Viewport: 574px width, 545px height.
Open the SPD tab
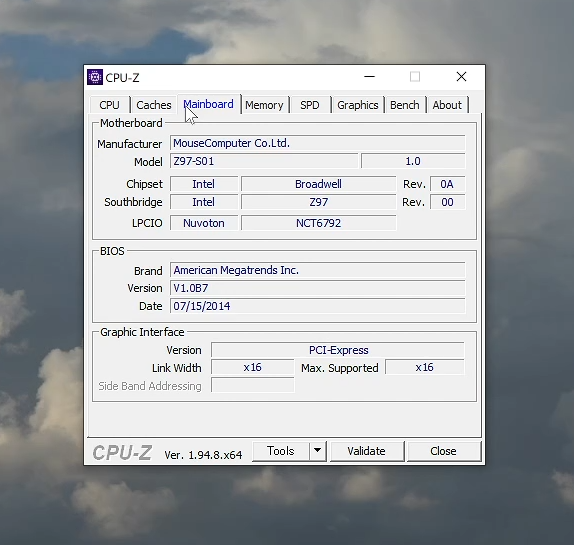pyautogui.click(x=310, y=105)
